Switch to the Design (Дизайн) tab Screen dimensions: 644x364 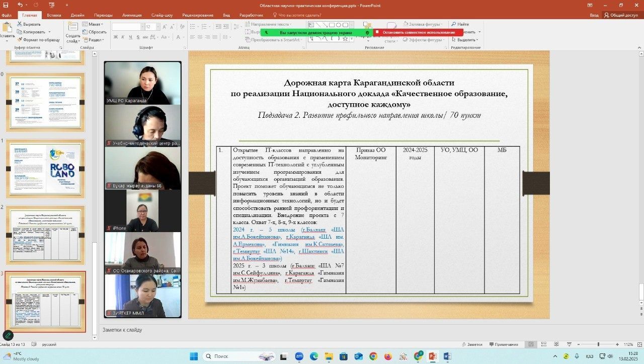coord(77,15)
